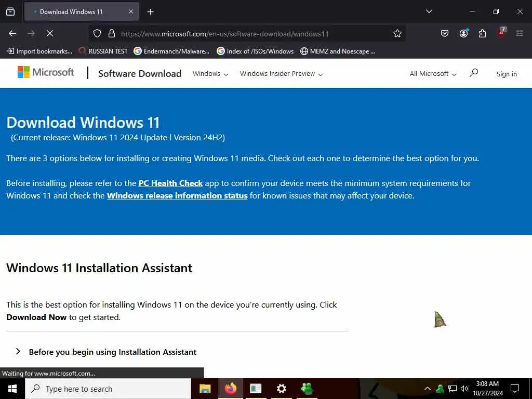Open Index of /ISOs/Windows bookmark
Viewport: 532px width, 399px height.
pyautogui.click(x=255, y=51)
